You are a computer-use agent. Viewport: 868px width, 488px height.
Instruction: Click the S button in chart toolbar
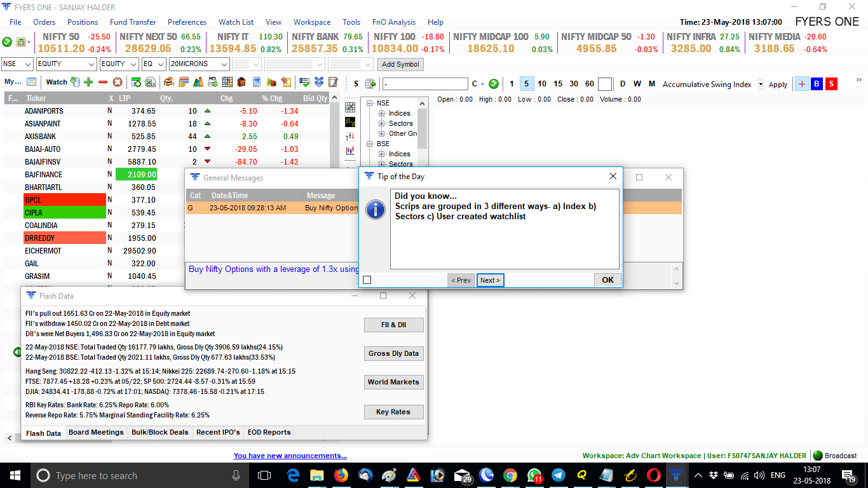[356, 84]
